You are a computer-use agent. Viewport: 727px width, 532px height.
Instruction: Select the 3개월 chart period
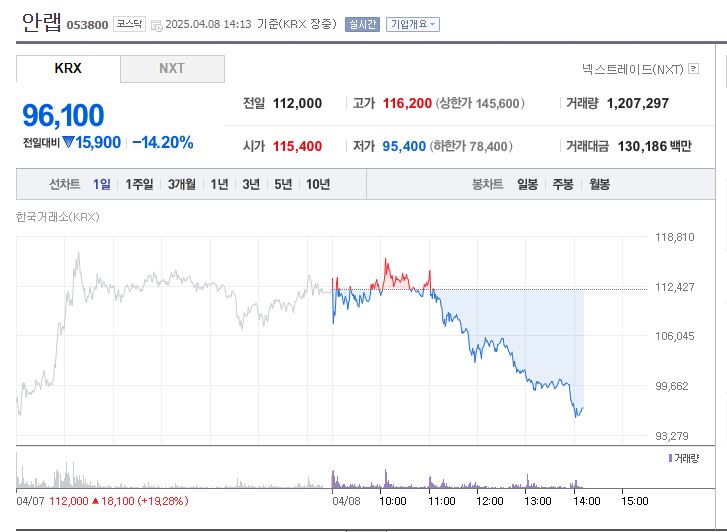click(x=183, y=184)
